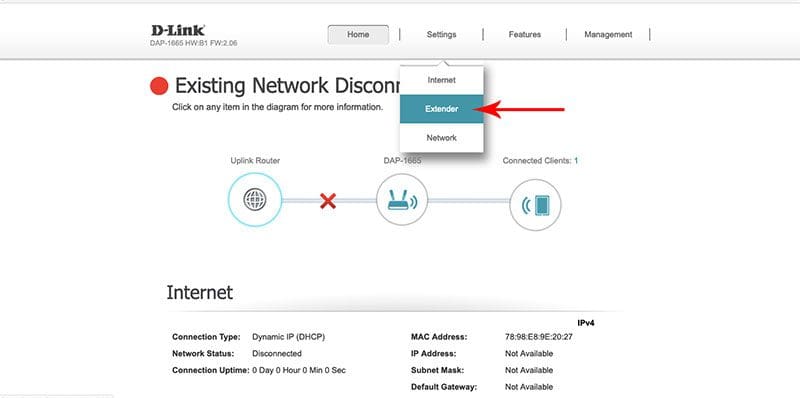Open the Features menu

tap(524, 35)
